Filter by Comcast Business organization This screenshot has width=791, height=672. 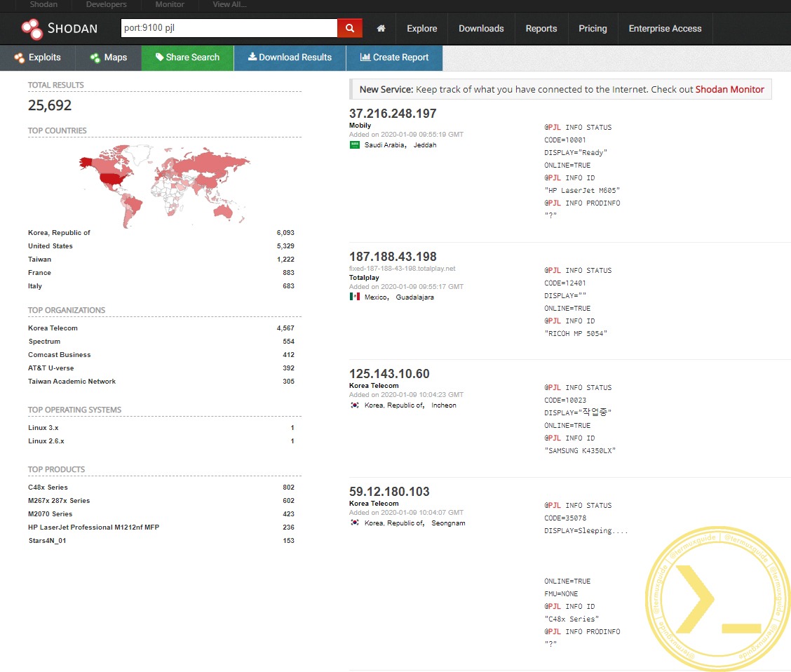tap(59, 355)
